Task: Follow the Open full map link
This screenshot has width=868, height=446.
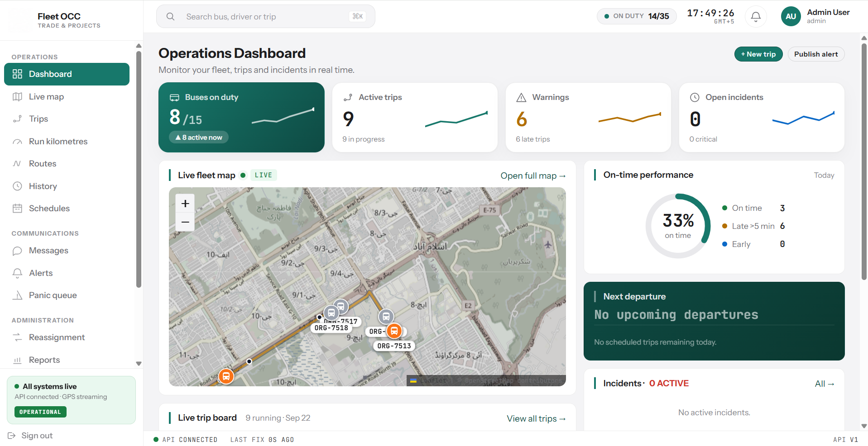Action: tap(533, 176)
